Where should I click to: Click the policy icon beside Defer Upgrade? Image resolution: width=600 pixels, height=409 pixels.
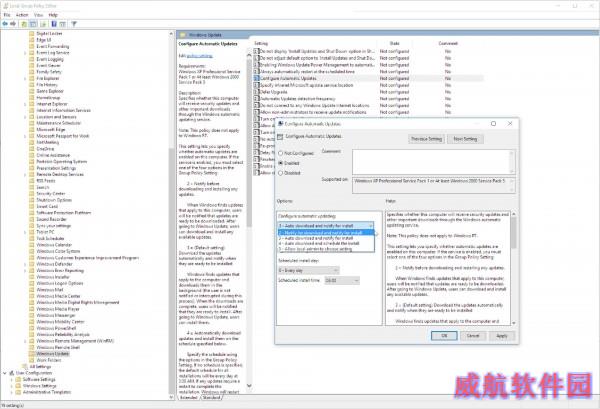tap(256, 92)
